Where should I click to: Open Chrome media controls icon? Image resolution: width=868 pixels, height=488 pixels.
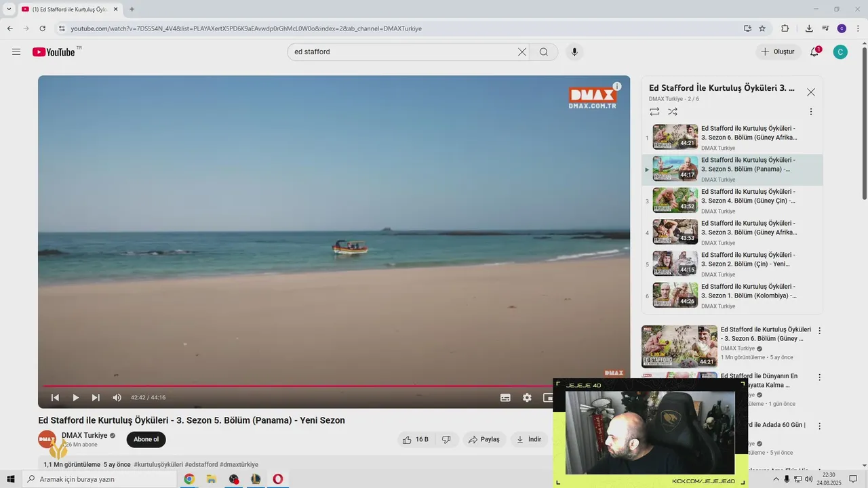click(825, 28)
